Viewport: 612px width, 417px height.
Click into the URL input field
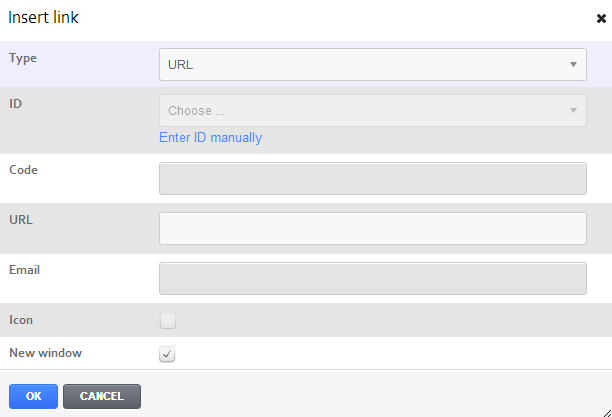pyautogui.click(x=373, y=228)
